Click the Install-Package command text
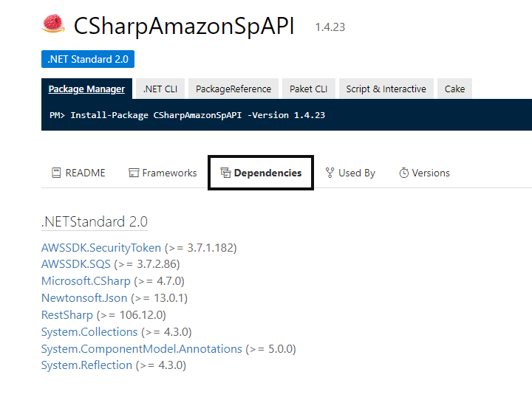 tap(197, 115)
